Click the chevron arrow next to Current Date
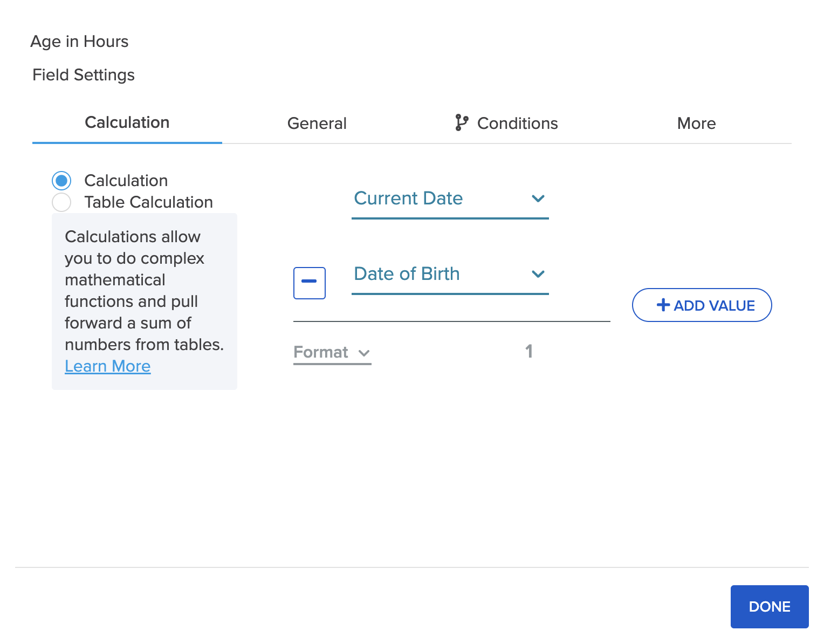Viewport: 824px width, 644px height. pyautogui.click(x=538, y=198)
